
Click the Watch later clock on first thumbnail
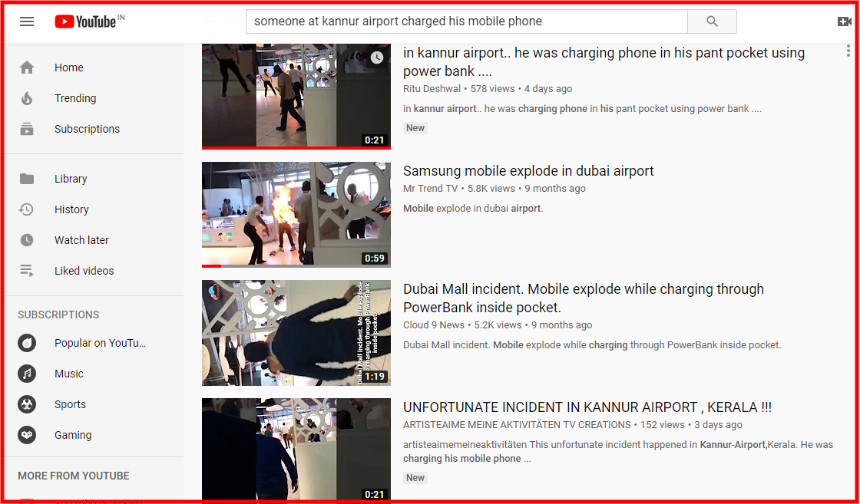coord(376,57)
